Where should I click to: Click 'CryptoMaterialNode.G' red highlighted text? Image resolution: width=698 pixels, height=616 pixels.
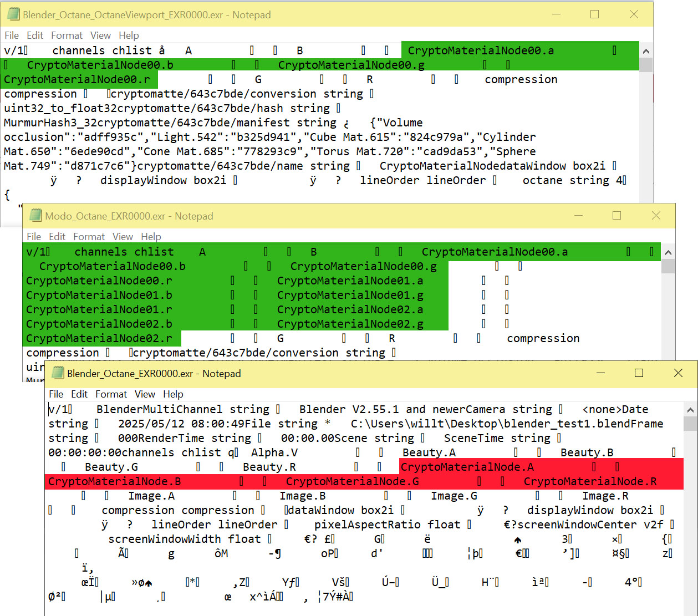(x=352, y=481)
